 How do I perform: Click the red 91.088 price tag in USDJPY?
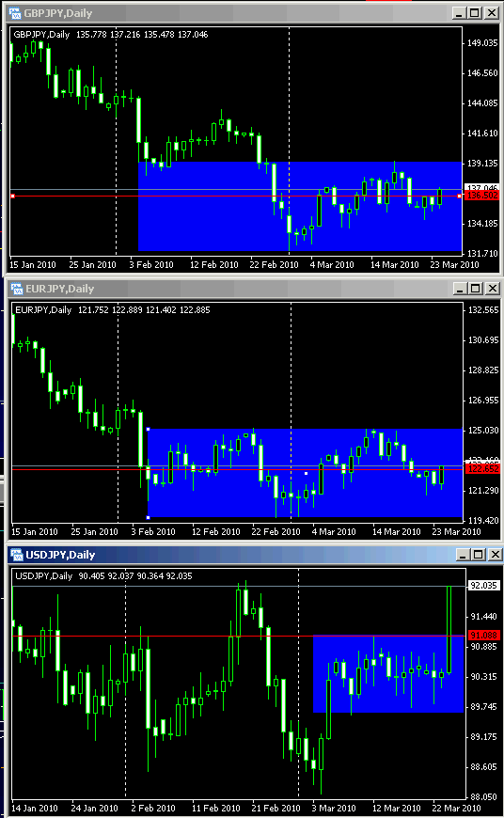483,636
